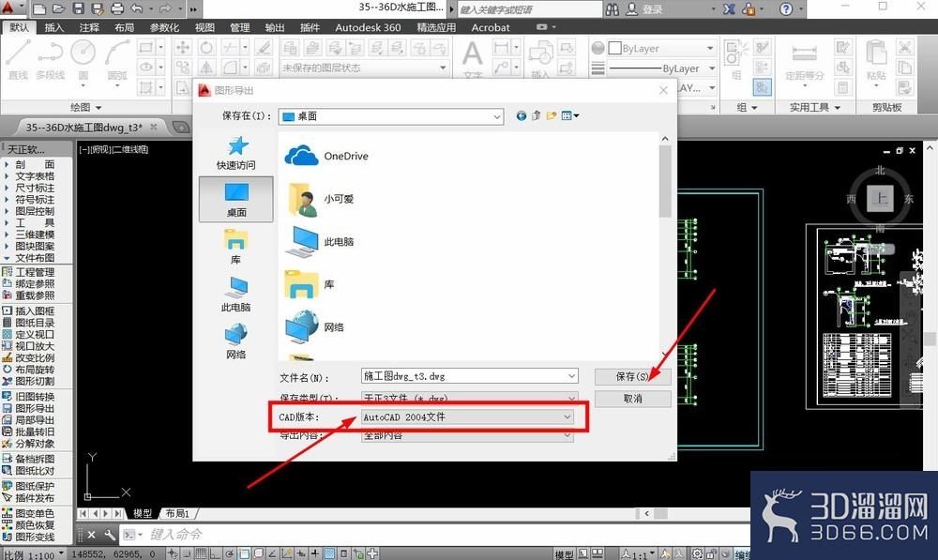938x560 pixels.
Task: Open the 视图 ribbon tab
Action: tap(204, 27)
